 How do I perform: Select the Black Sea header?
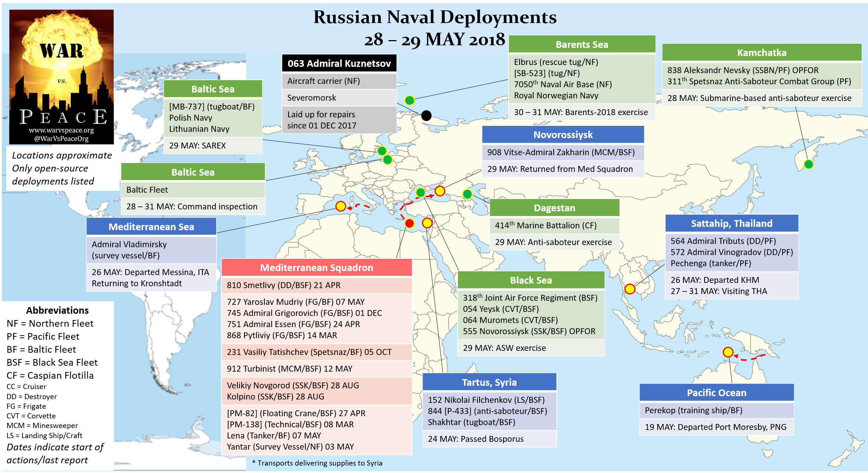point(531,280)
